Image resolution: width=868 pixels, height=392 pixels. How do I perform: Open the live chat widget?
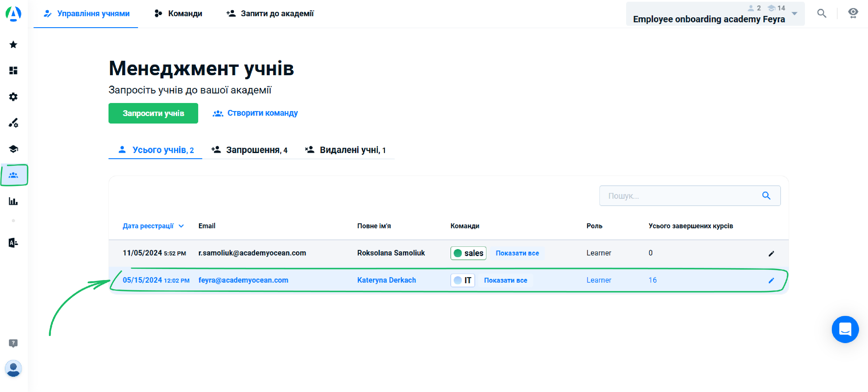pos(845,329)
